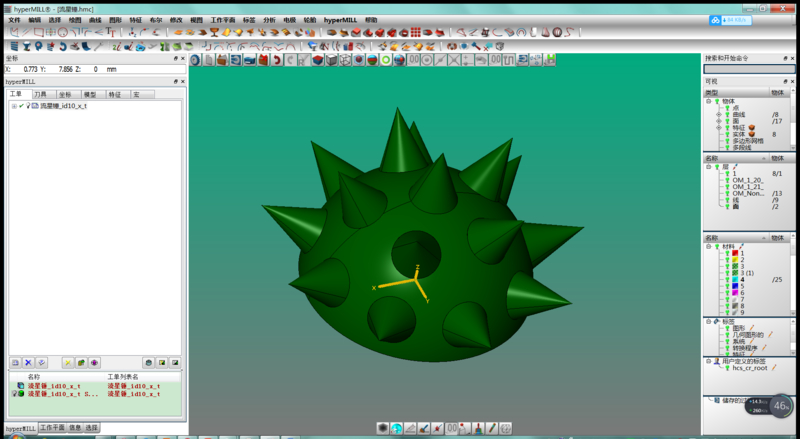The width and height of the screenshot is (800, 439).
Task: Click the 搜索和开始命令 search field
Action: (749, 69)
